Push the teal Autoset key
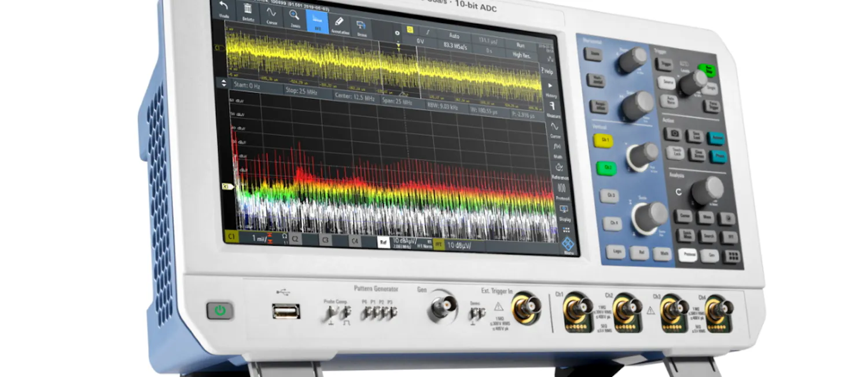Viewport: 868px width, 377px height. click(716, 138)
